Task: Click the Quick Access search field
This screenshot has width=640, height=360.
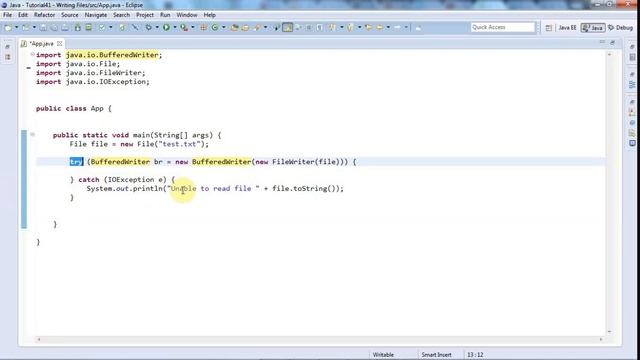Action: 502,27
